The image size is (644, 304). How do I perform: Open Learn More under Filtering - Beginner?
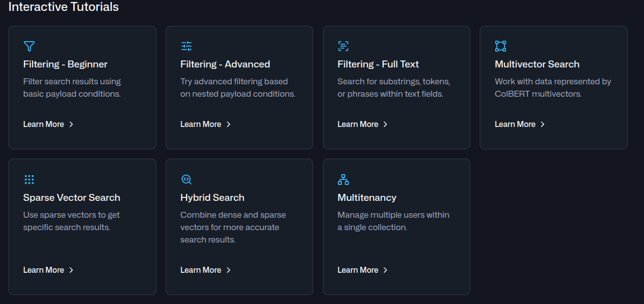(x=44, y=124)
